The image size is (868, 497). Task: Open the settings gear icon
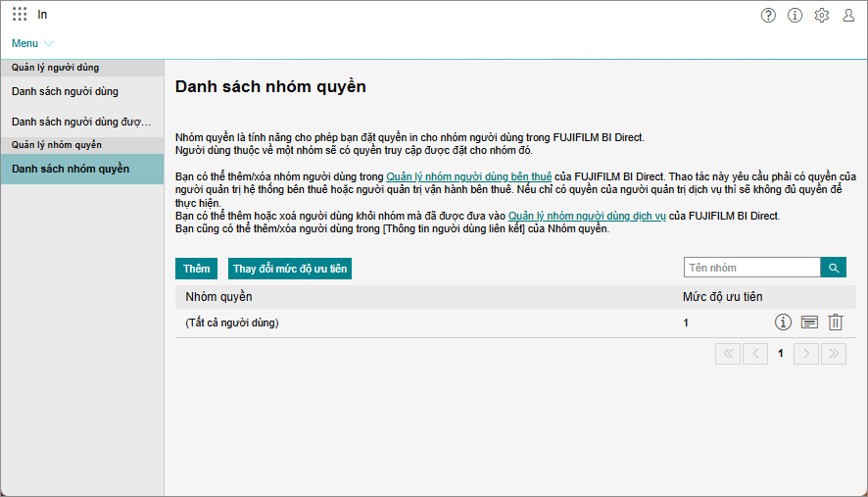(x=822, y=15)
